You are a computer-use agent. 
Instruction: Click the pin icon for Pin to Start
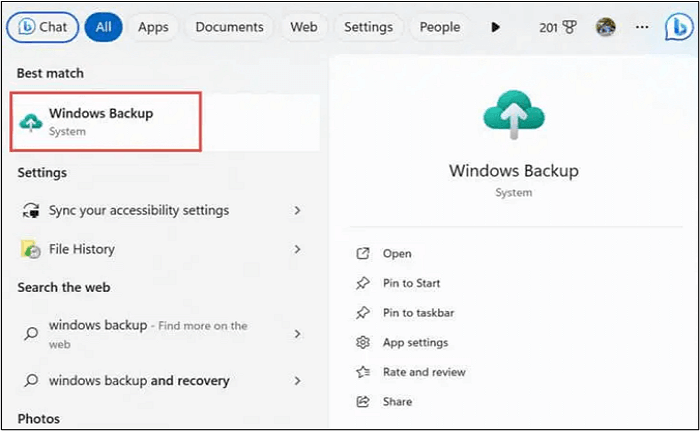[x=363, y=283]
